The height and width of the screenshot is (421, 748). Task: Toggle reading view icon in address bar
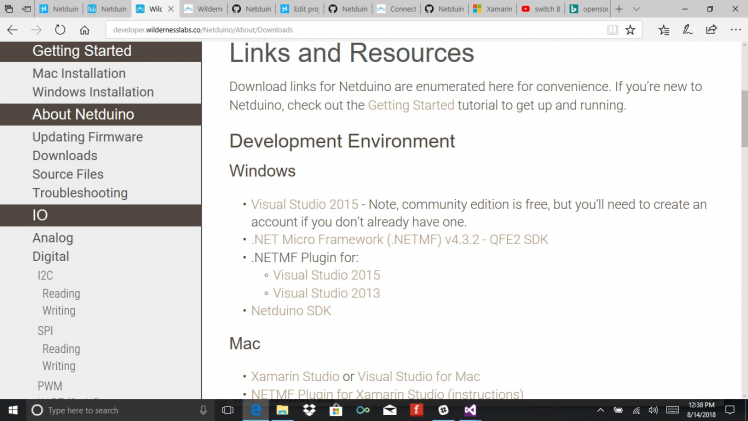[612, 30]
